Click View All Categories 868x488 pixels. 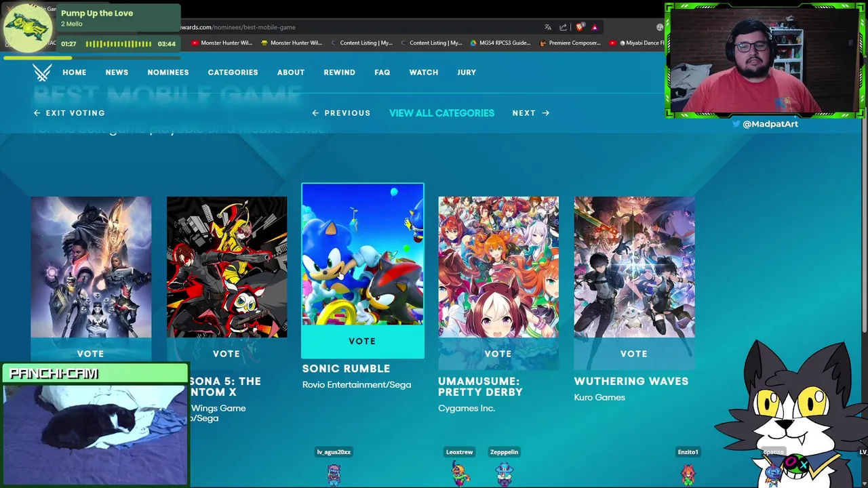click(441, 113)
